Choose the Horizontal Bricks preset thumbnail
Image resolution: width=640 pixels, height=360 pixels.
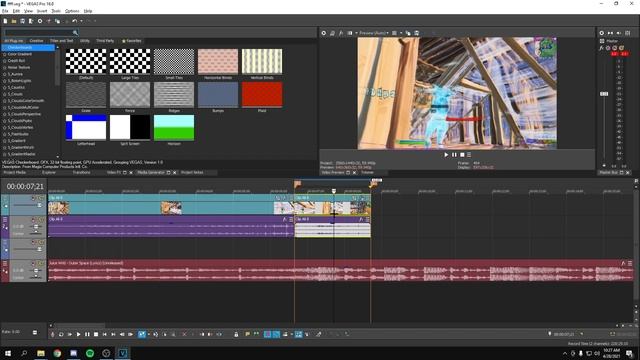click(x=218, y=61)
